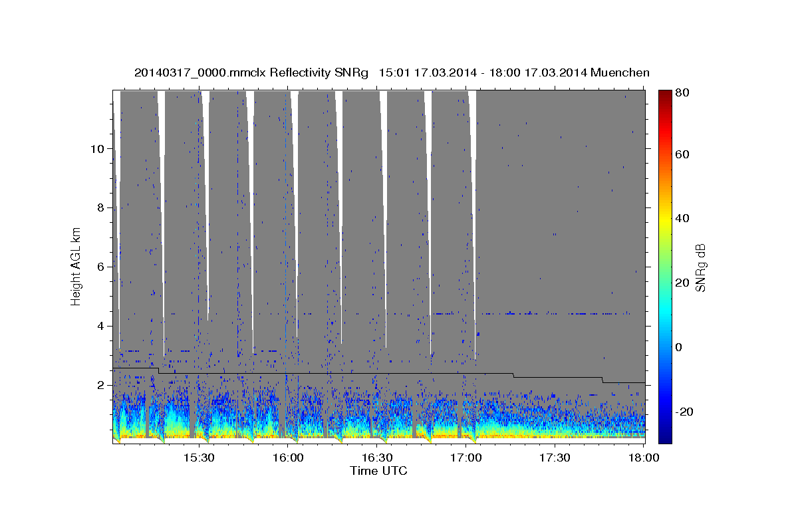Click the 'Muenchen' word in the title

click(x=620, y=73)
